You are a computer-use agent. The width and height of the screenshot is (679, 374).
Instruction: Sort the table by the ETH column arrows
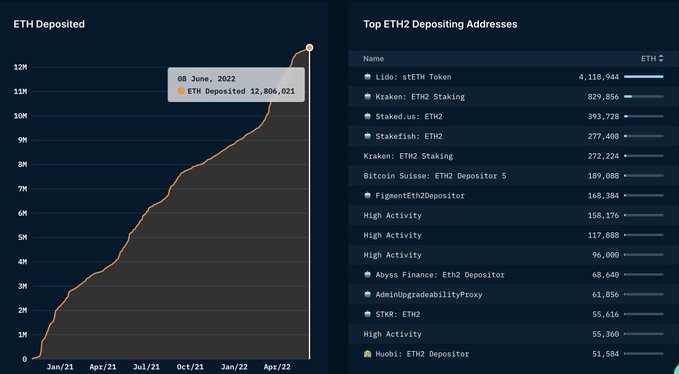coord(661,58)
